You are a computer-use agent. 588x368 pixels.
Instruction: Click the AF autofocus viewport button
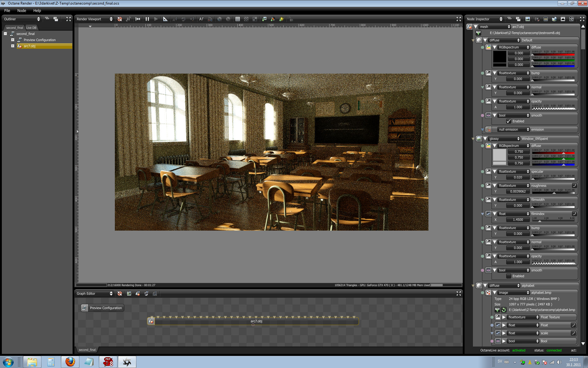point(201,19)
